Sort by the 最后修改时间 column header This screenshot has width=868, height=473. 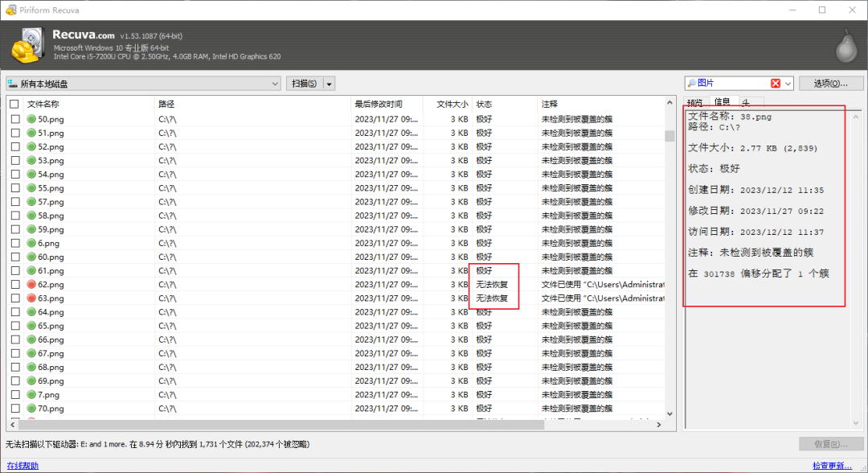coord(378,104)
